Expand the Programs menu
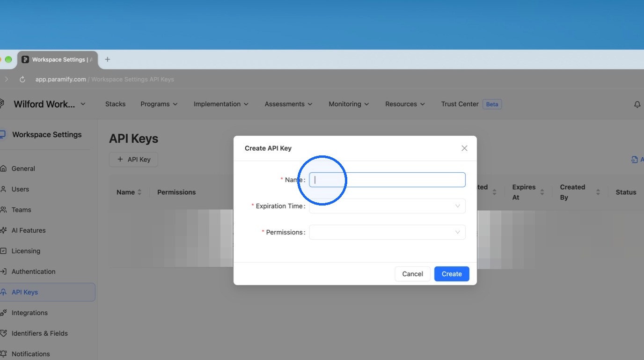644x360 pixels. (x=159, y=104)
